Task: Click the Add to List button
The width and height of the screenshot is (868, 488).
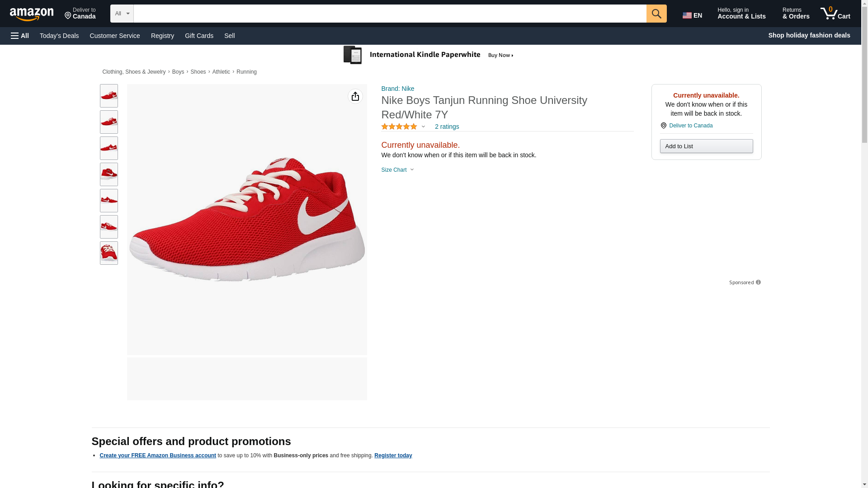Action: 706,146
